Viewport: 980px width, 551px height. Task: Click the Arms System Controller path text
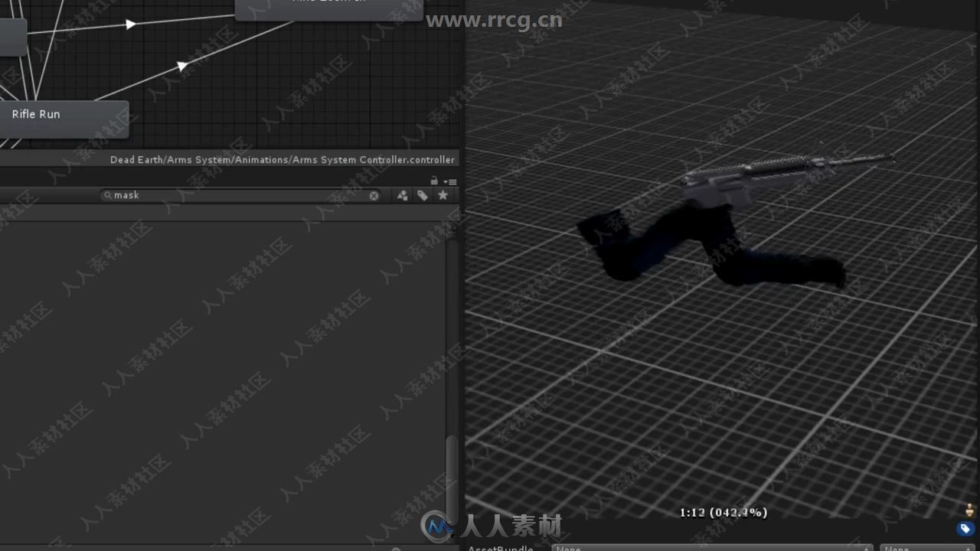[x=283, y=160]
